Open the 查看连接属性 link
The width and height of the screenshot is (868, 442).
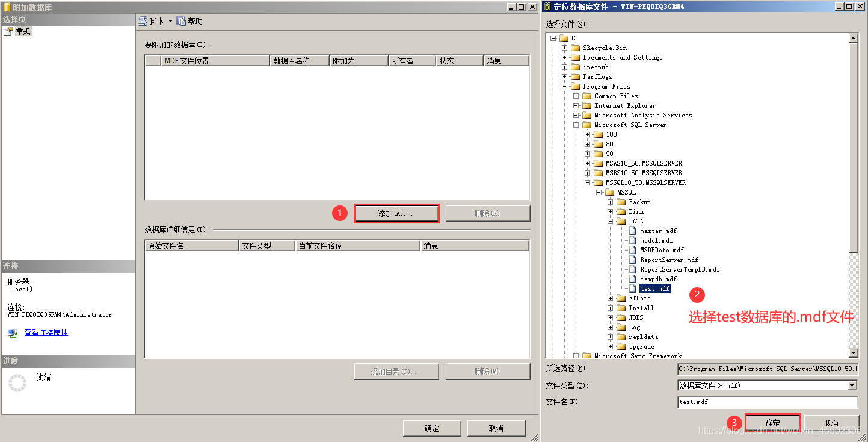[x=46, y=332]
